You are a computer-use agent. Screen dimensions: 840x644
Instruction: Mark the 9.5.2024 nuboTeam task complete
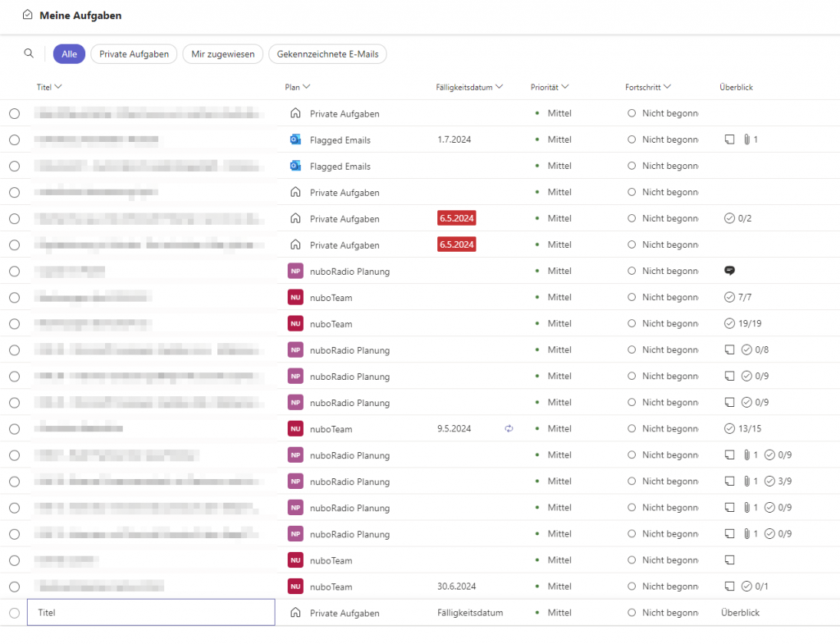[x=15, y=428]
